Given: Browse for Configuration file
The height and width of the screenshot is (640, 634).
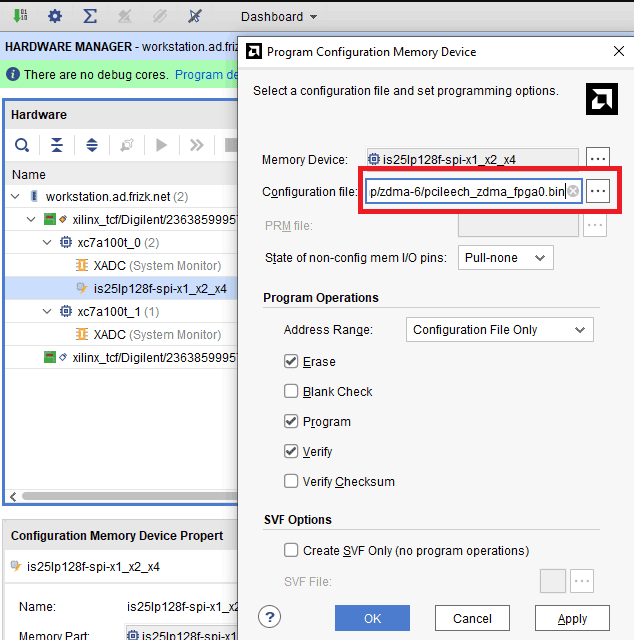Looking at the screenshot, I should pyautogui.click(x=598, y=191).
